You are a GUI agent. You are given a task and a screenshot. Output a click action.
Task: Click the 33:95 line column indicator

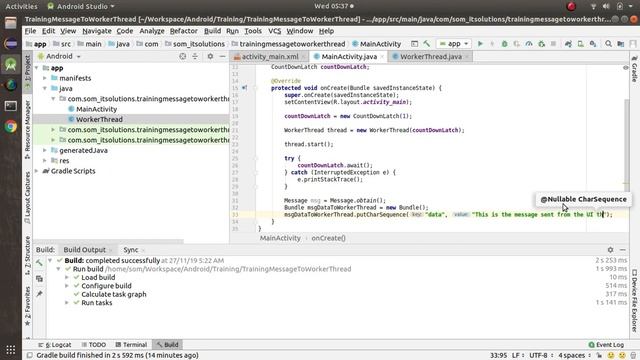pos(498,356)
